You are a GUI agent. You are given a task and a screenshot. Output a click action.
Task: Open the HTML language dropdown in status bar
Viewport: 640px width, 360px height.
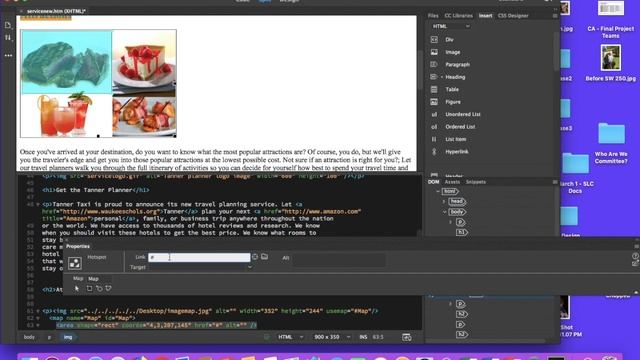point(291,337)
